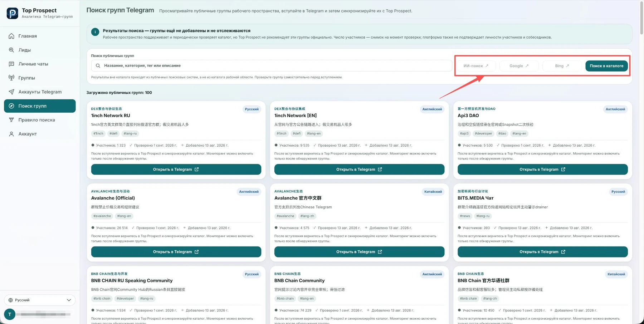Open the user avatar marked T
644x324 pixels.
pyautogui.click(x=10, y=314)
